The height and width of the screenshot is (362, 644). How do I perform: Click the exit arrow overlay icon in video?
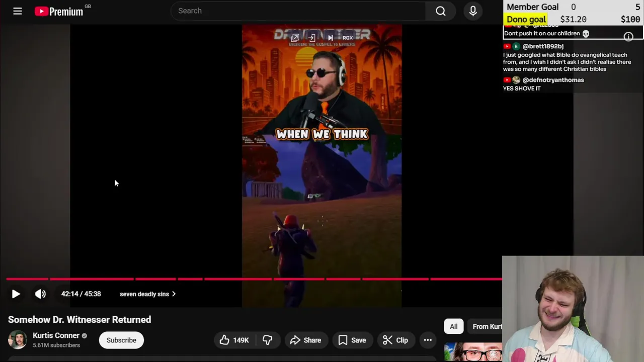312,38
